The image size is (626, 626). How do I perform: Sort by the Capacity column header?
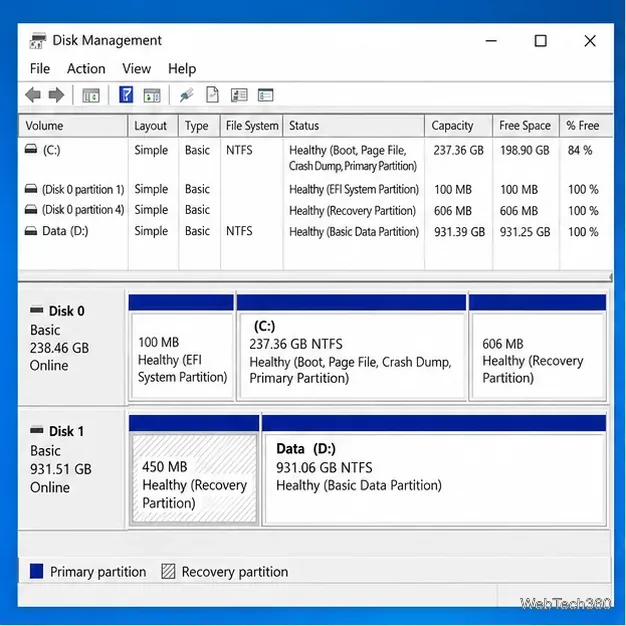pyautogui.click(x=458, y=126)
